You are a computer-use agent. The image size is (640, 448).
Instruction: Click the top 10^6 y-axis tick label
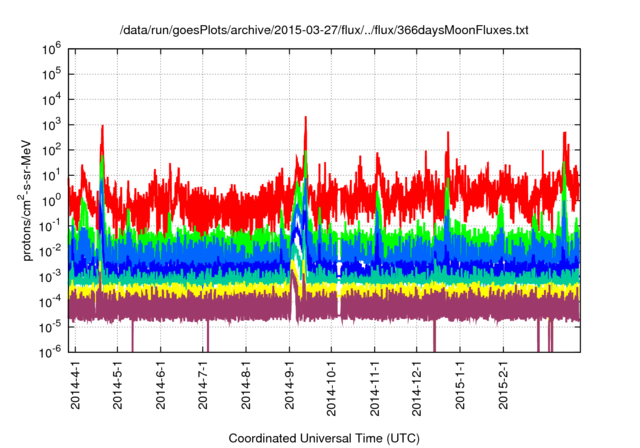click(x=53, y=48)
